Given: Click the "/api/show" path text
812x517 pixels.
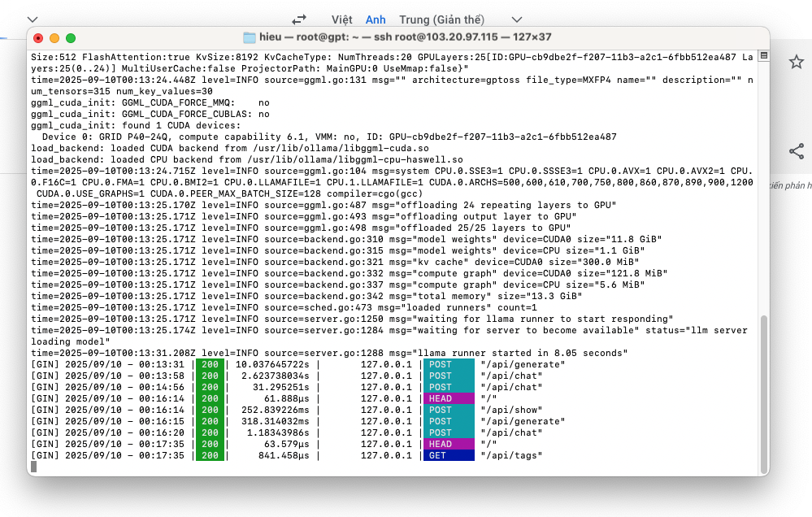Looking at the screenshot, I should (511, 410).
